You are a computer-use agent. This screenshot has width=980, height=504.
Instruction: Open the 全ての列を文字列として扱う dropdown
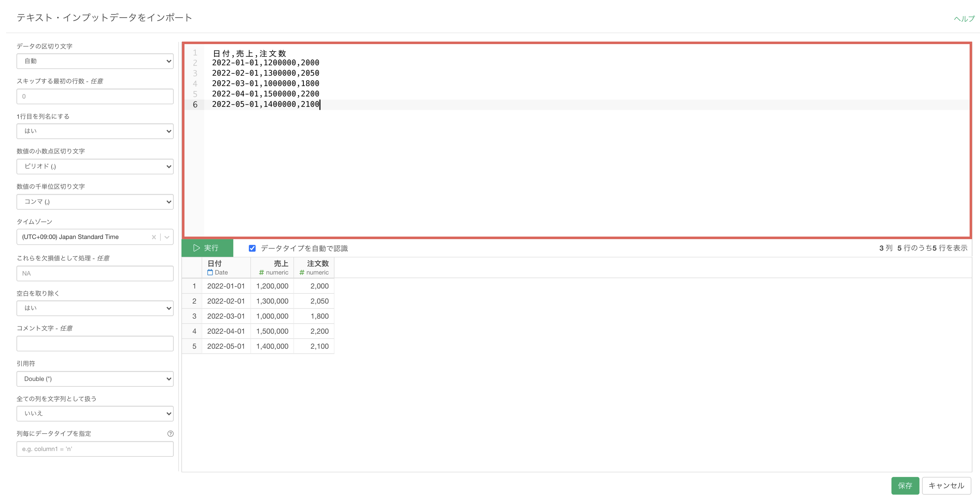coord(95,413)
